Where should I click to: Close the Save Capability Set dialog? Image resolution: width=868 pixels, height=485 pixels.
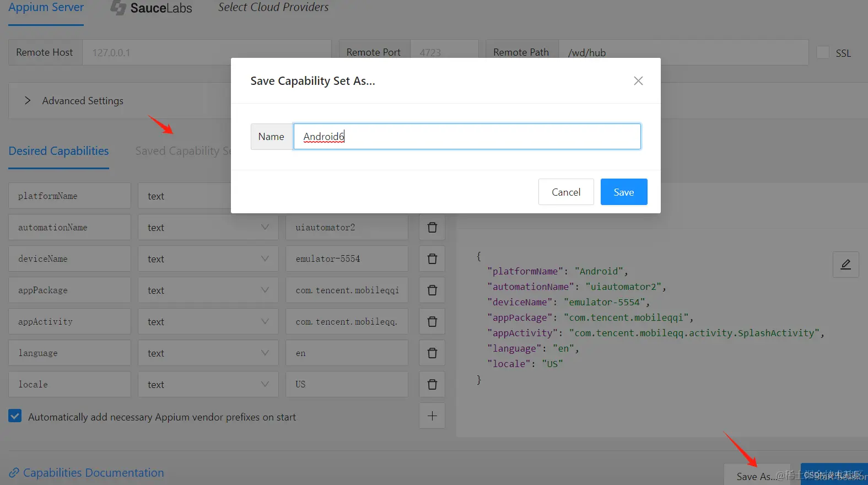(x=638, y=81)
